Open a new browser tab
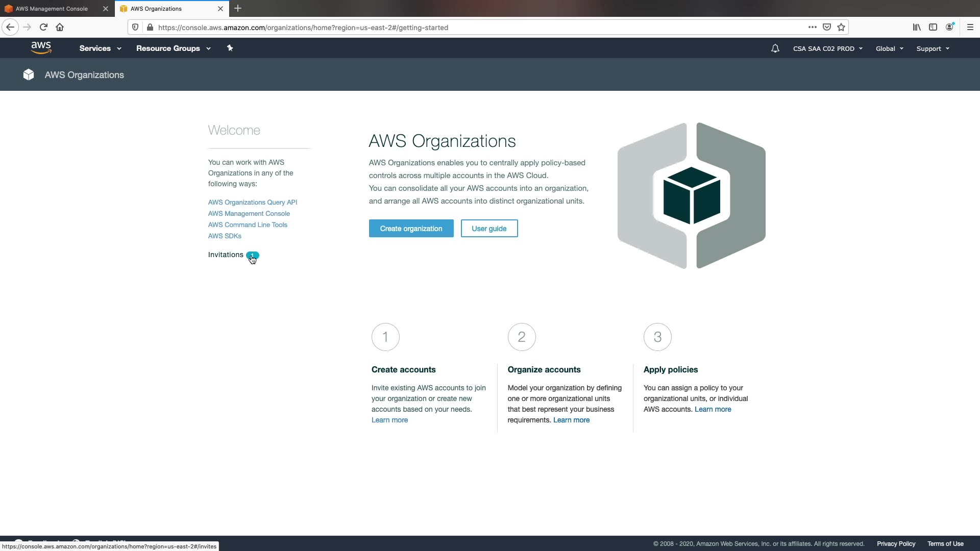This screenshot has height=551, width=980. (238, 9)
